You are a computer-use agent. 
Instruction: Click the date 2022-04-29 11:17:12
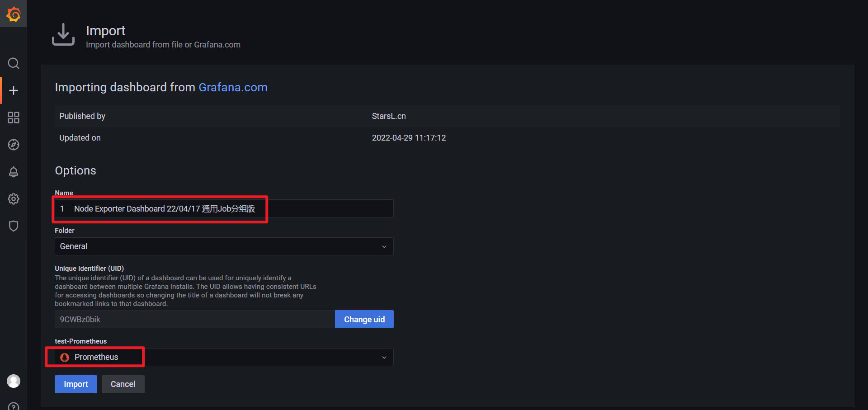point(409,138)
